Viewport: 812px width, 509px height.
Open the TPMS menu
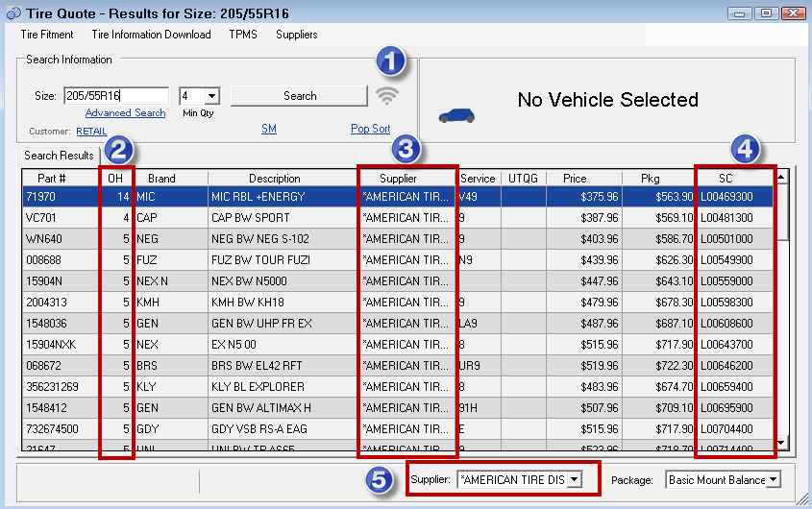point(243,35)
